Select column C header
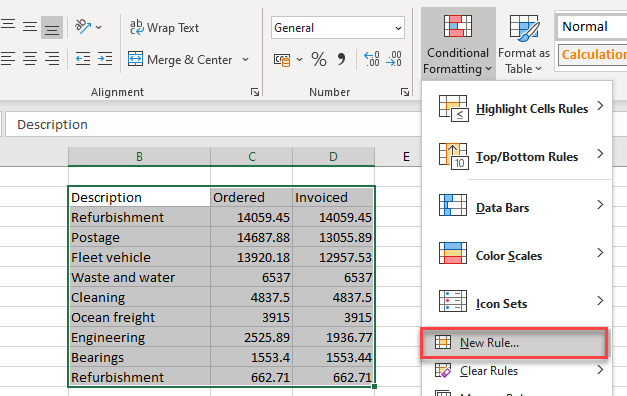 pos(252,156)
